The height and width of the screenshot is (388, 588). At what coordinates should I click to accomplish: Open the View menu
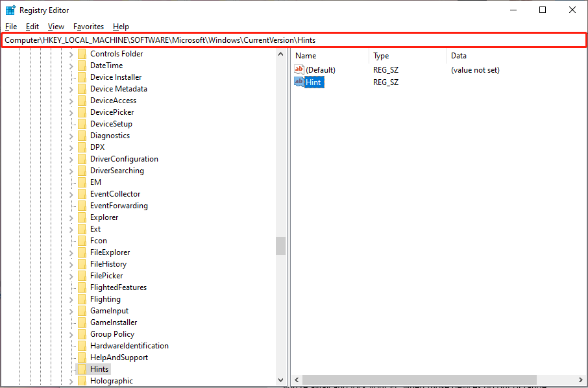click(x=56, y=27)
